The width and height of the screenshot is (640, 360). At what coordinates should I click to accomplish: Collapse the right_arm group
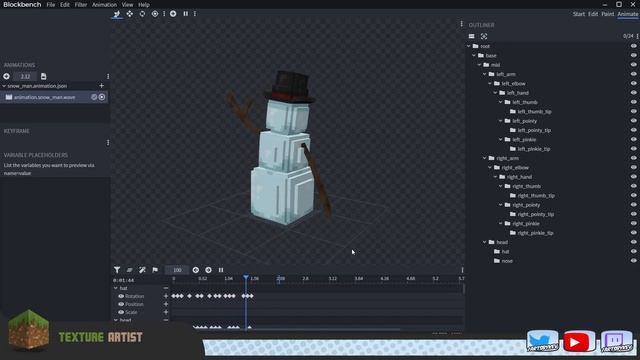[485, 158]
